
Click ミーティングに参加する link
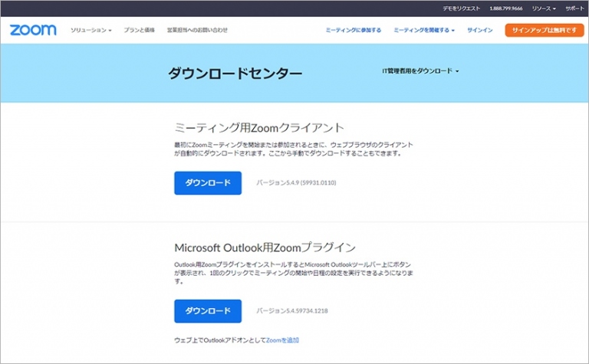point(353,30)
